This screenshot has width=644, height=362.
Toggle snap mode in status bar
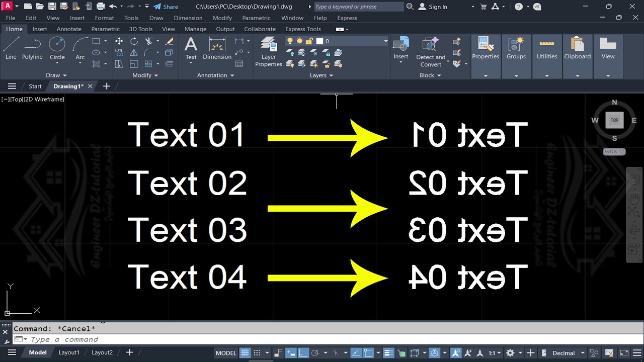[x=257, y=353]
